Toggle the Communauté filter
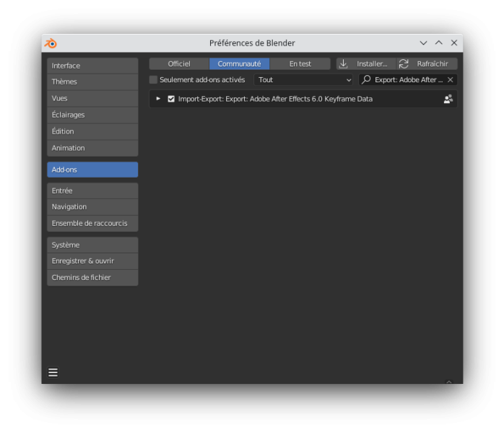 coord(240,64)
